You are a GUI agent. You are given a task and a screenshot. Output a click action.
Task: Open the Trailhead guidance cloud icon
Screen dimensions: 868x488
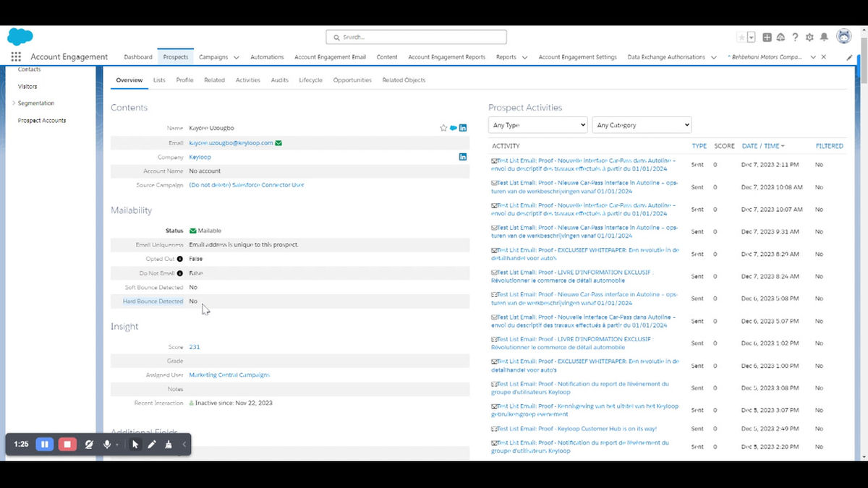(x=781, y=37)
